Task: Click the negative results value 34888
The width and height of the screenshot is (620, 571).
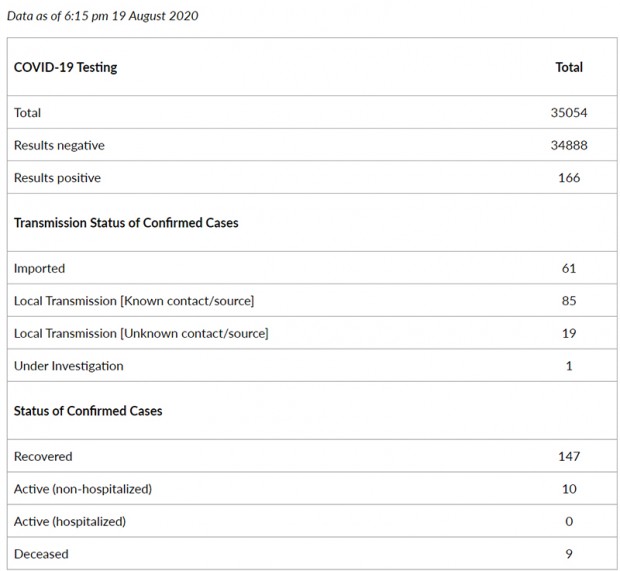Action: tap(568, 145)
